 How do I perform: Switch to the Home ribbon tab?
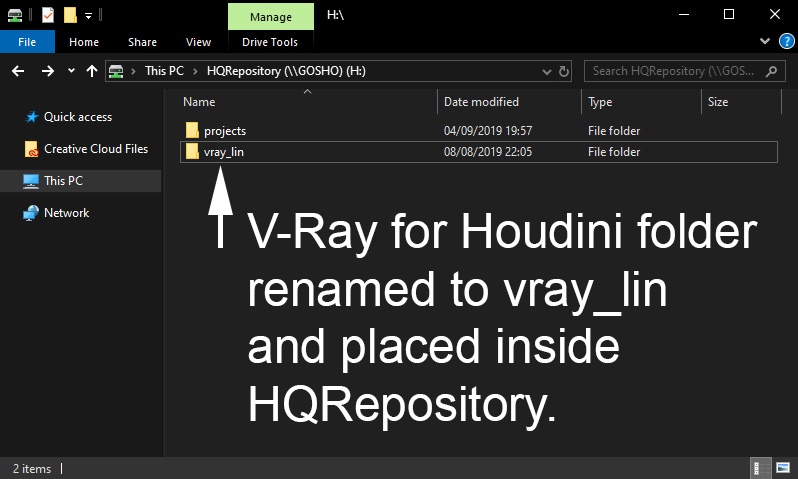point(84,42)
